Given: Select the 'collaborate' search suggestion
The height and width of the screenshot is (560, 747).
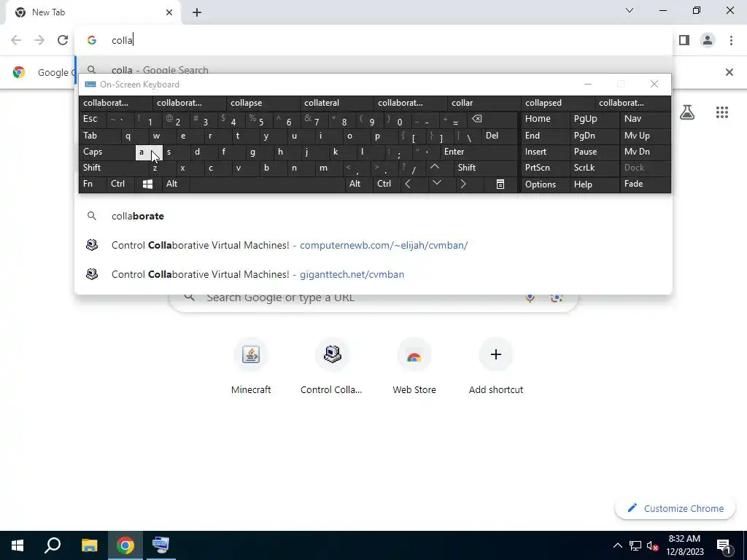Looking at the screenshot, I should pos(373,216).
